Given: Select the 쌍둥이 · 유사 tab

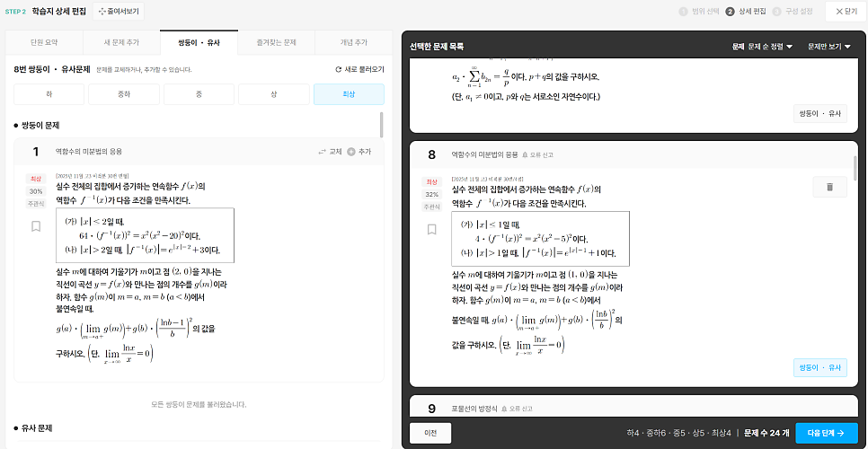Looking at the screenshot, I should 199,42.
